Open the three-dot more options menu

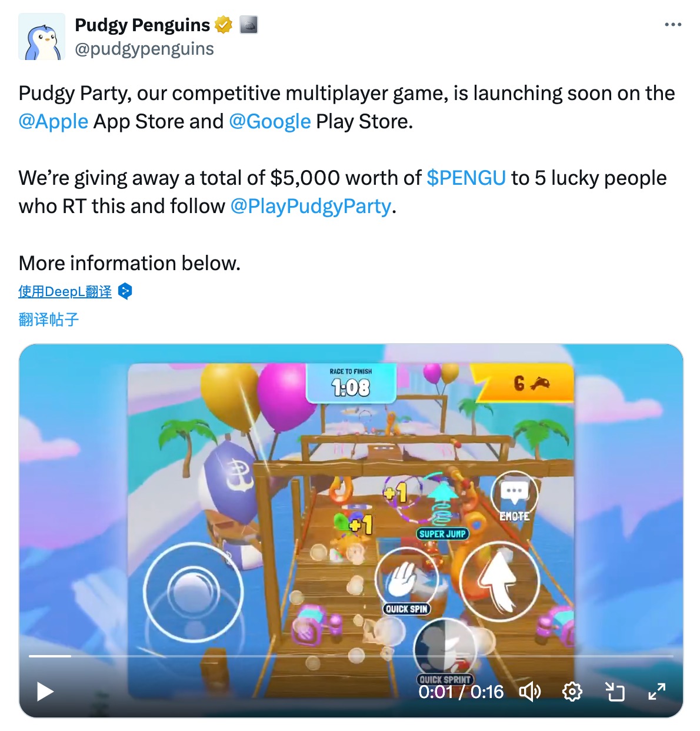(x=672, y=25)
